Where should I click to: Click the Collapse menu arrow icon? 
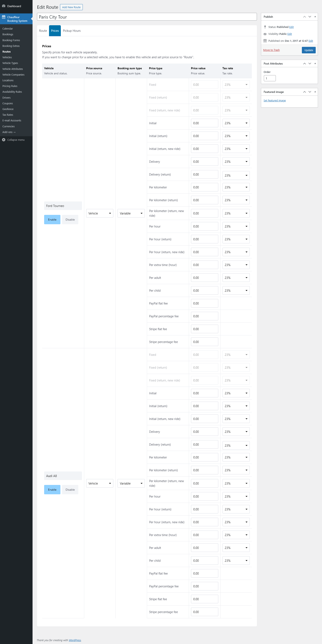[x=4, y=140]
